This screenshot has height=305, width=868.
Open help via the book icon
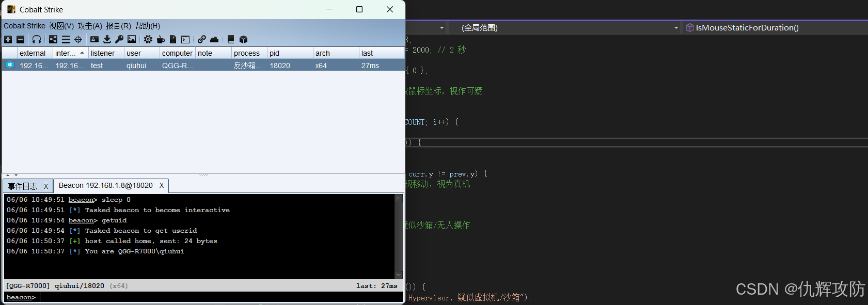231,39
